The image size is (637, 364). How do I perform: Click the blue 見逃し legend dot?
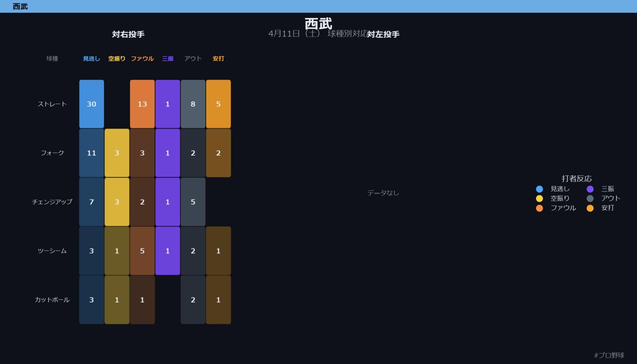(539, 189)
